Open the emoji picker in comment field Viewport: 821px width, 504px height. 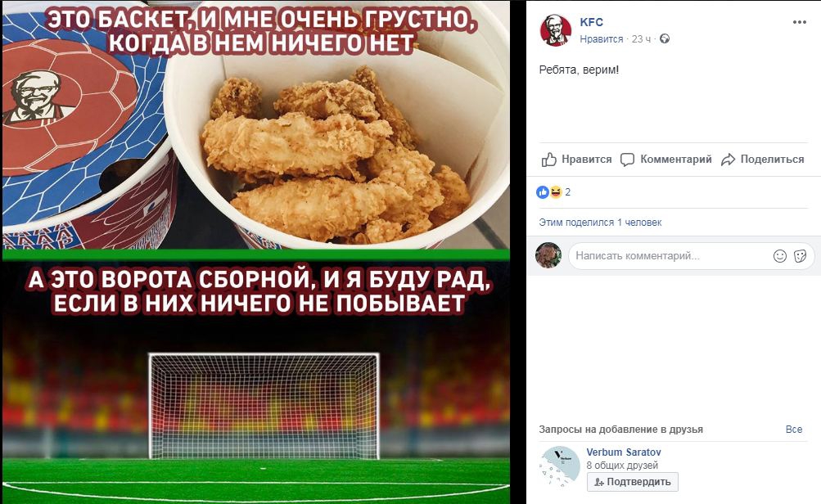coord(779,256)
